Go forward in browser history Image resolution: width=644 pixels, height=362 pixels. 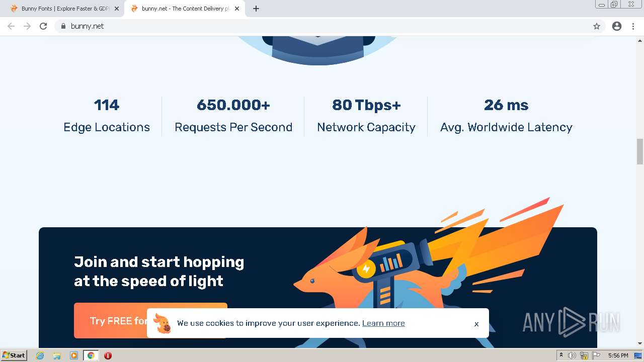[27, 26]
